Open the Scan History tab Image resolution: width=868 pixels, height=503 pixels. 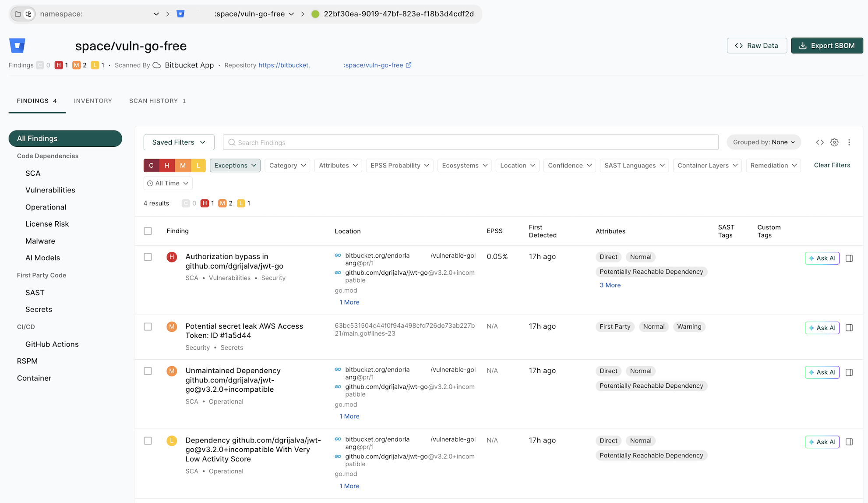157,101
